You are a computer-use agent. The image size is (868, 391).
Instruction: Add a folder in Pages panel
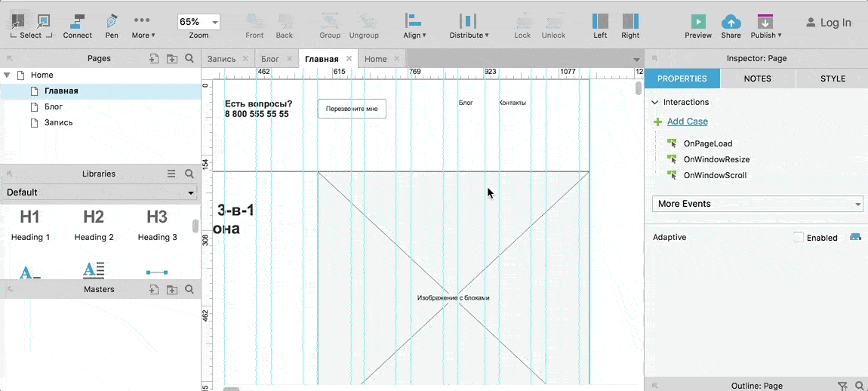click(x=172, y=58)
